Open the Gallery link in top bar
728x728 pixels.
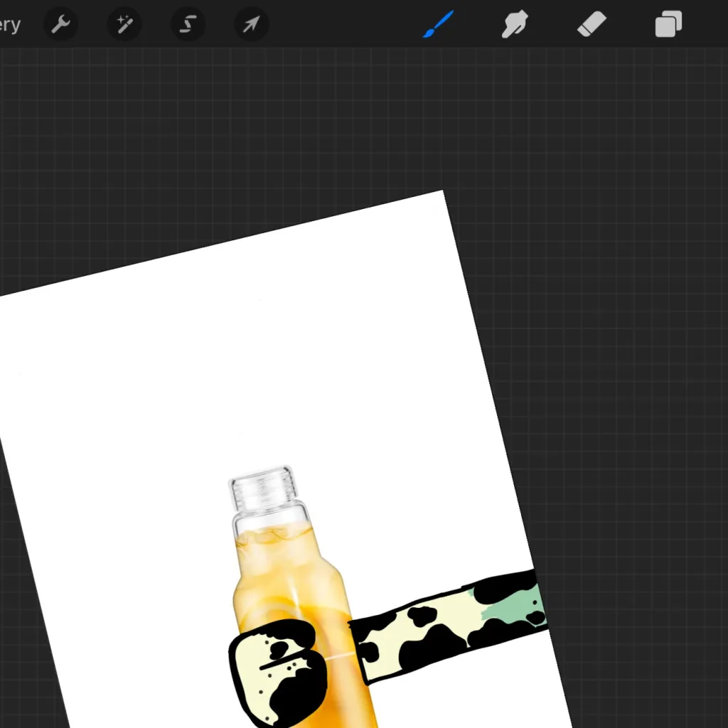click(10, 25)
